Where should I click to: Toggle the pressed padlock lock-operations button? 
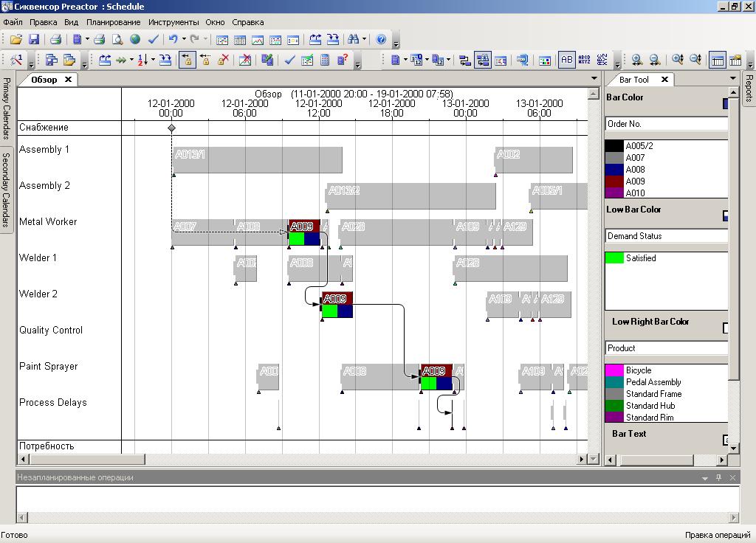pyautogui.click(x=187, y=60)
